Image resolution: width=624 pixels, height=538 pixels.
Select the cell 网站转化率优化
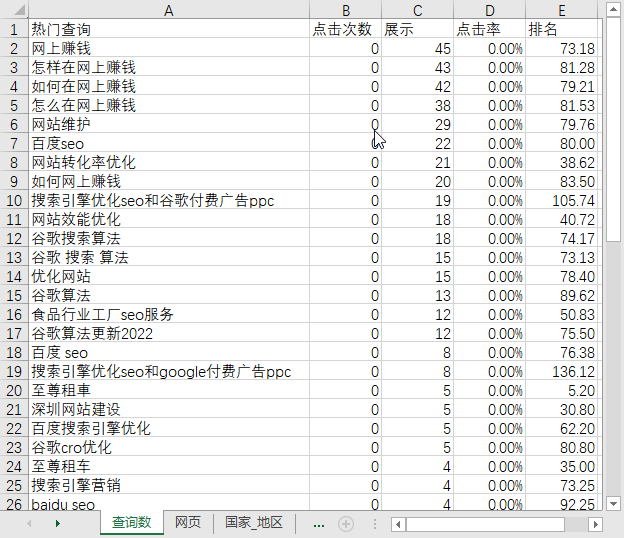coord(169,162)
